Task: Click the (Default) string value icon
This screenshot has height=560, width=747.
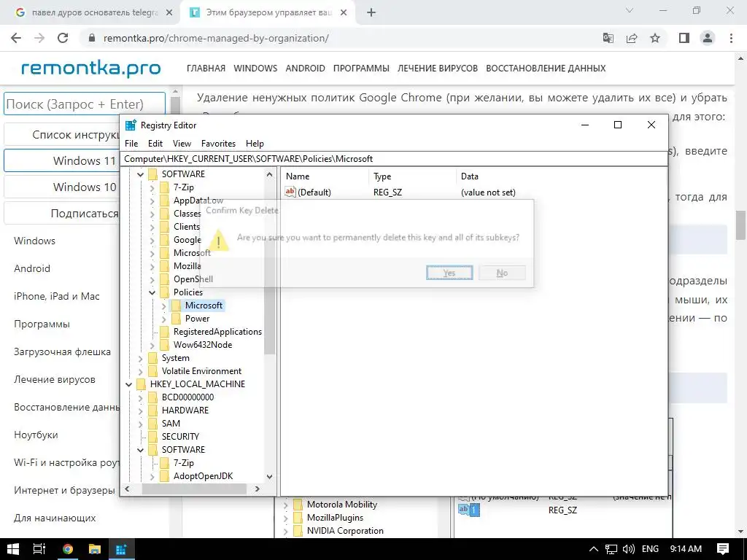Action: point(290,192)
